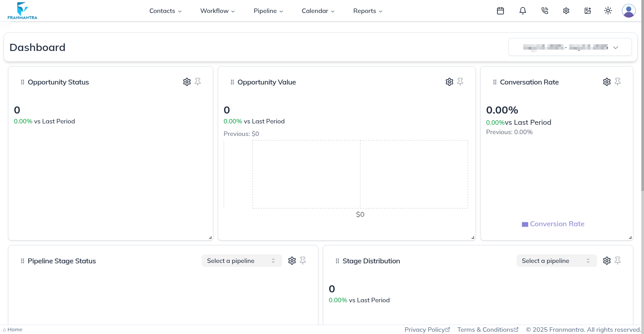Open the calendar icon in top bar
The height and width of the screenshot is (334, 644).
point(500,11)
